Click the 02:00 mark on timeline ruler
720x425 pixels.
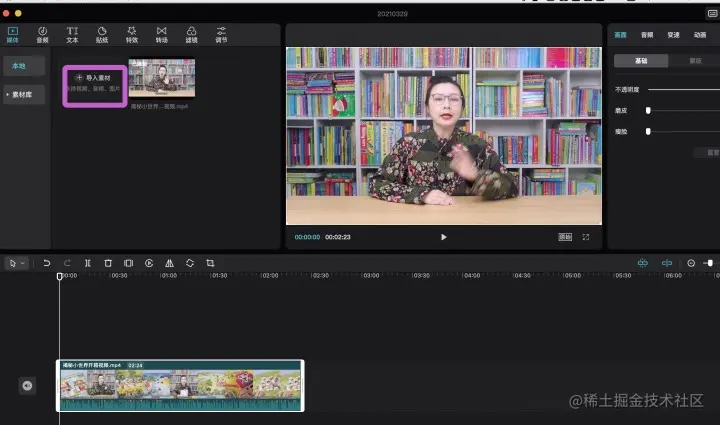coord(269,275)
